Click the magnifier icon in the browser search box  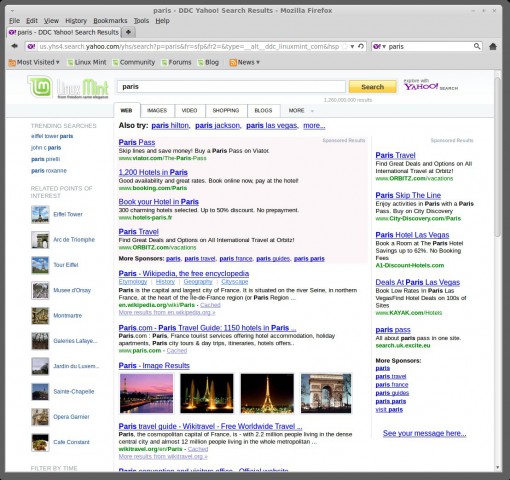[x=477, y=46]
